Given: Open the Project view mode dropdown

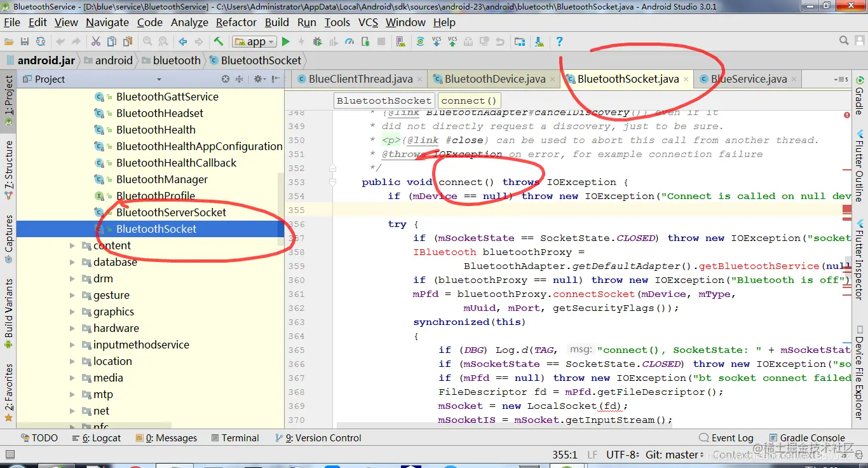Looking at the screenshot, I should pyautogui.click(x=159, y=79).
